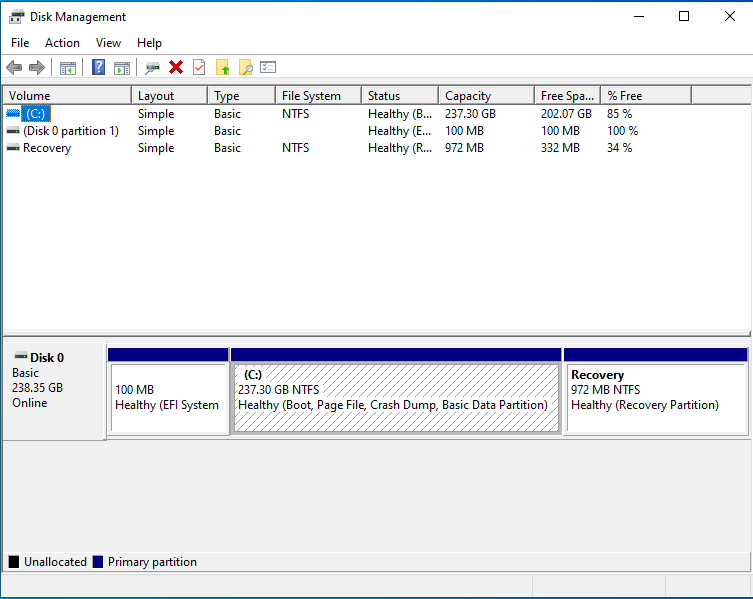Image resolution: width=753 pixels, height=599 pixels.
Task: Sort by Status column header
Action: click(400, 96)
